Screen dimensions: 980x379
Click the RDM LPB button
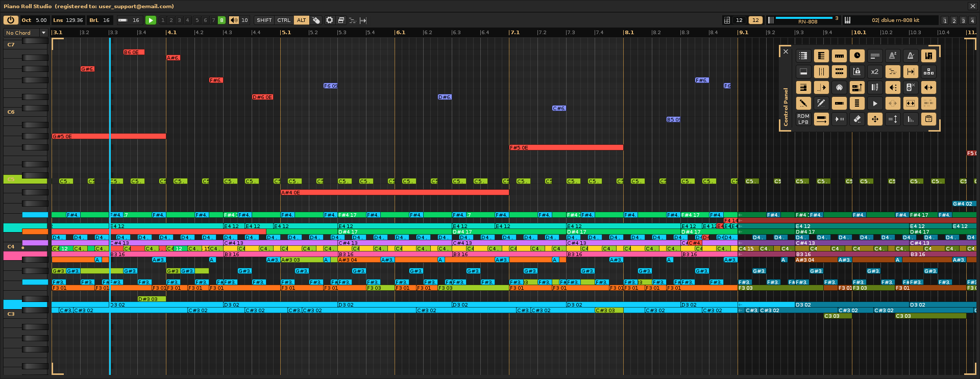[803, 119]
